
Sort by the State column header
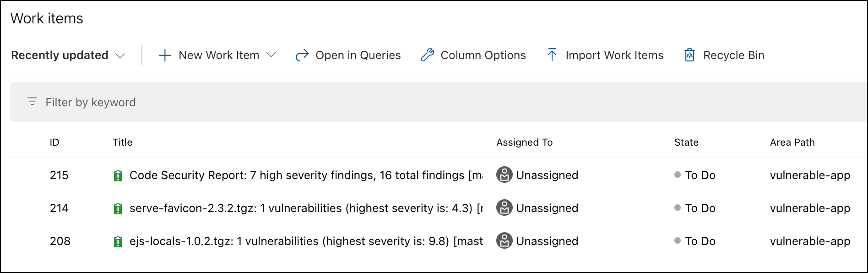tap(686, 142)
